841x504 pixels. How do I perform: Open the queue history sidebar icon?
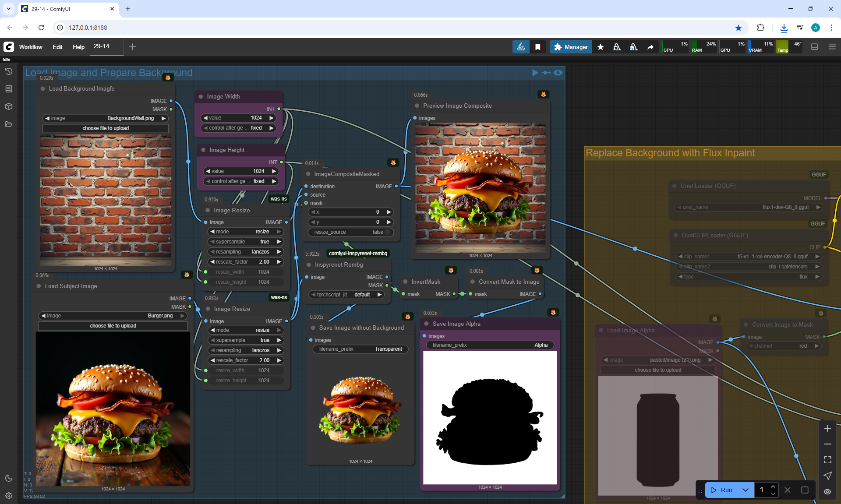point(8,71)
